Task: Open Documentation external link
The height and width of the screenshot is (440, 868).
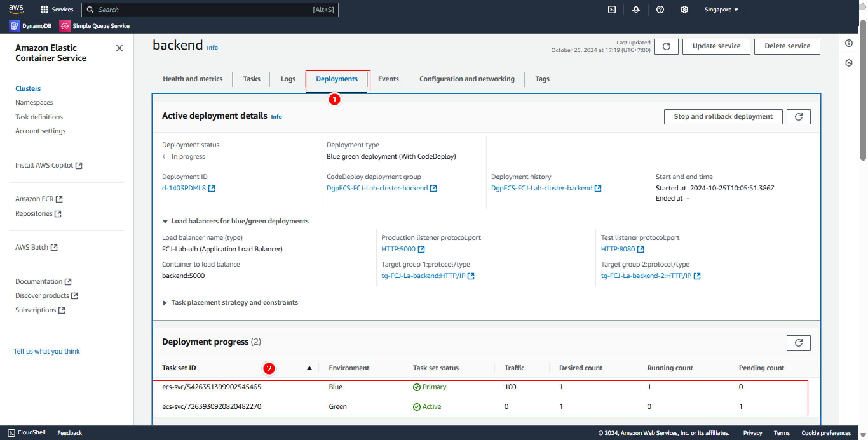Action: [43, 282]
